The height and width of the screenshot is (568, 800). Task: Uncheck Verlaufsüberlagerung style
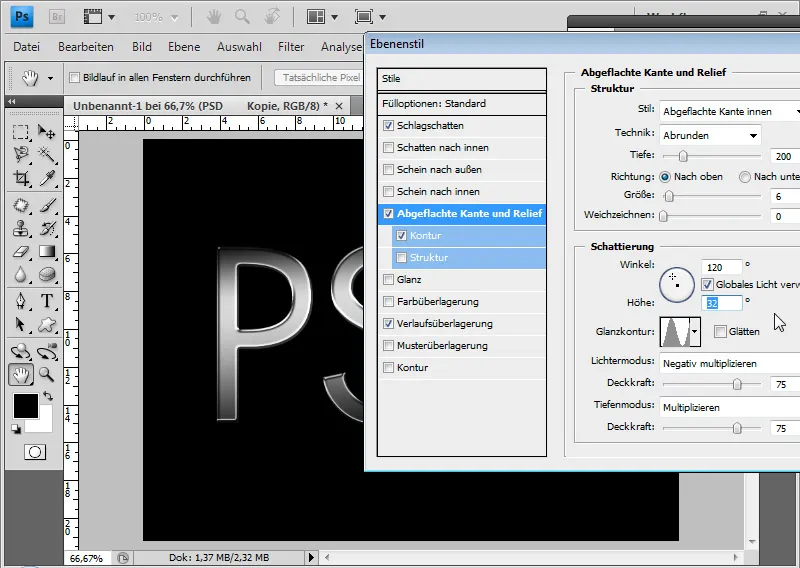pyautogui.click(x=389, y=323)
